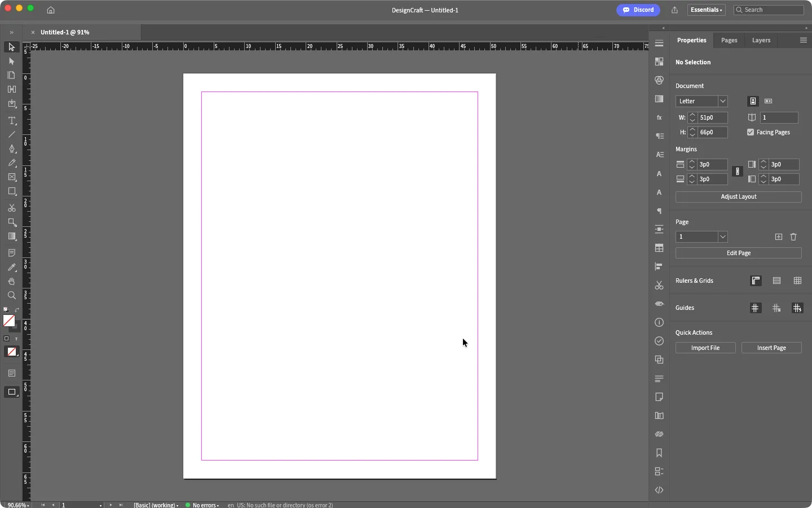Go to the home screen icon
Viewport: 812px width, 508px height.
coord(51,10)
